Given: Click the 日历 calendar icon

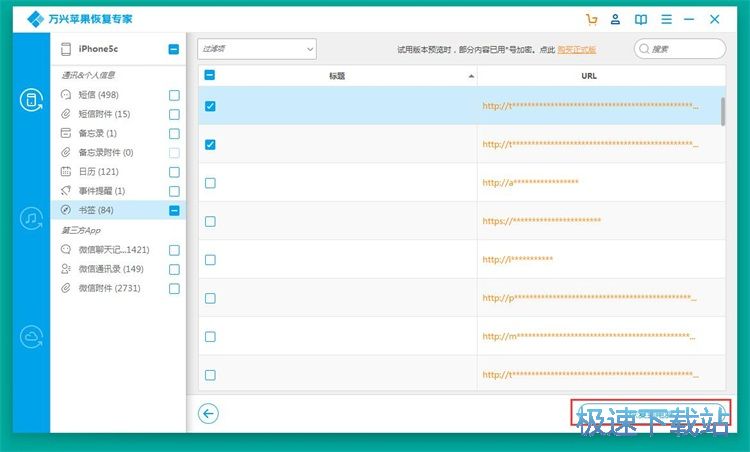Looking at the screenshot, I should (66, 171).
